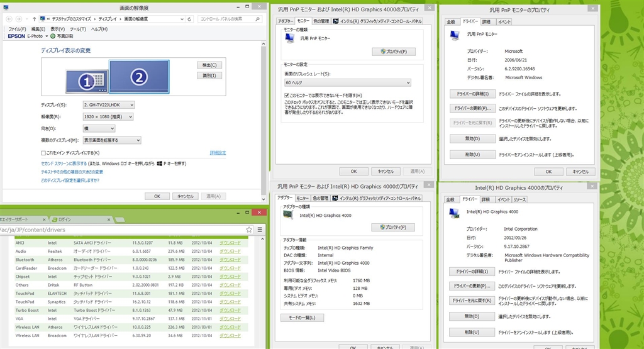Click the 写真印刷 print icon
The height and width of the screenshot is (349, 644).
(53, 36)
